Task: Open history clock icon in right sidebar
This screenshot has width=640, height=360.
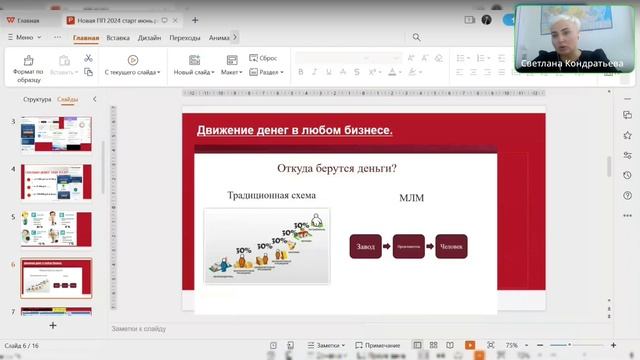Action: click(627, 175)
